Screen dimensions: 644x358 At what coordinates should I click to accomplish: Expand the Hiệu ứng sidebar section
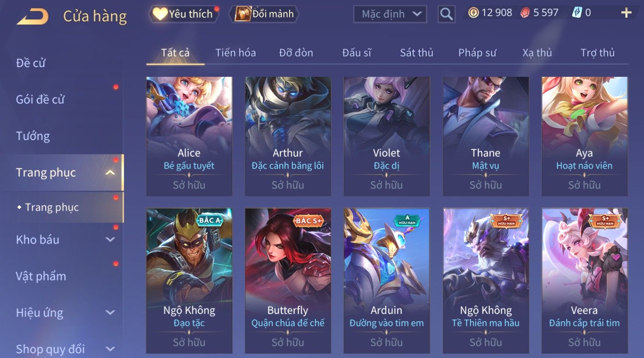tap(110, 313)
